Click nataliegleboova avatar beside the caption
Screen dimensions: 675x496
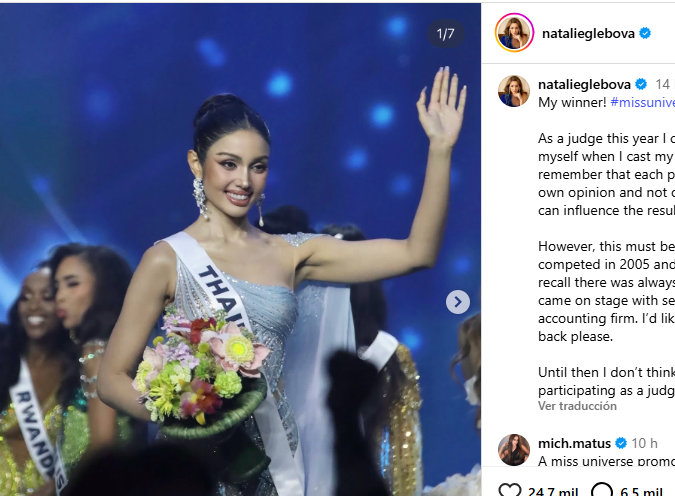pos(514,91)
